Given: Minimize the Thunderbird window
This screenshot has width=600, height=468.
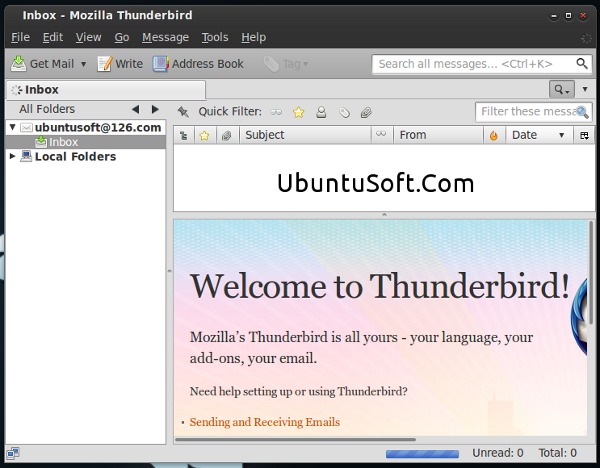Looking at the screenshot, I should 554,16.
